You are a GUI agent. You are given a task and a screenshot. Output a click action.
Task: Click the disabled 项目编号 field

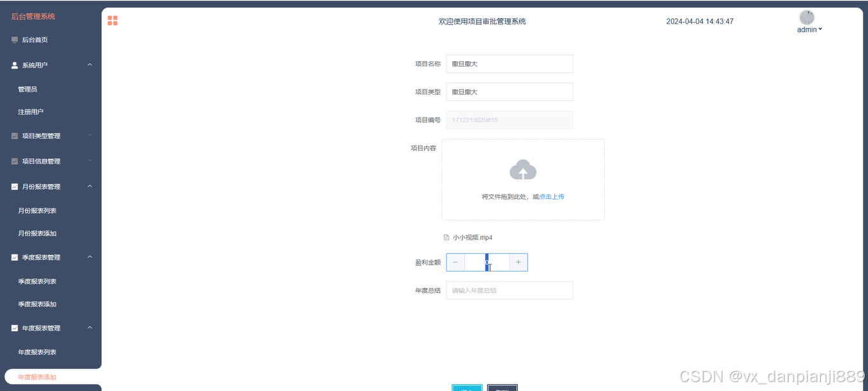(x=510, y=120)
